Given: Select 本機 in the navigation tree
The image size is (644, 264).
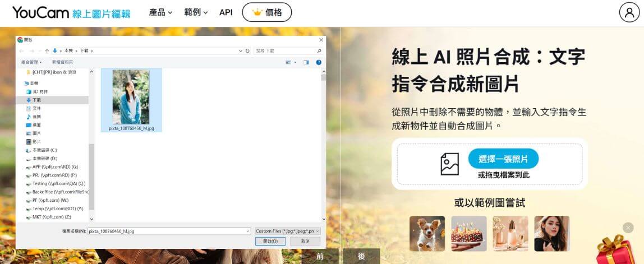Looking at the screenshot, I should click(x=31, y=84).
